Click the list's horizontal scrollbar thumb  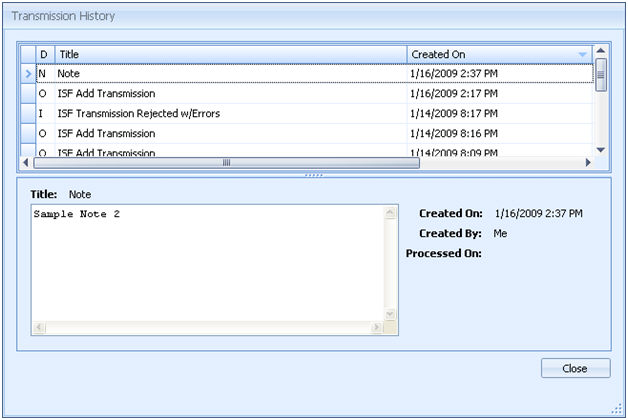click(x=227, y=162)
